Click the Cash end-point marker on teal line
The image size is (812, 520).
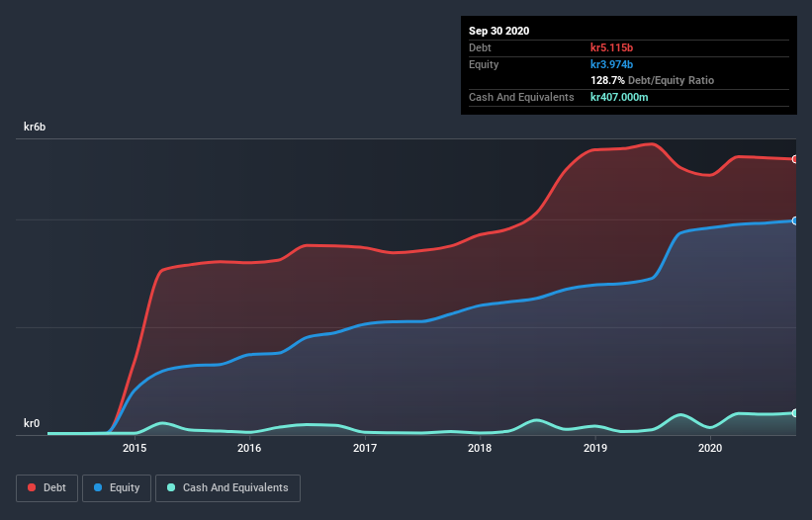[795, 413]
